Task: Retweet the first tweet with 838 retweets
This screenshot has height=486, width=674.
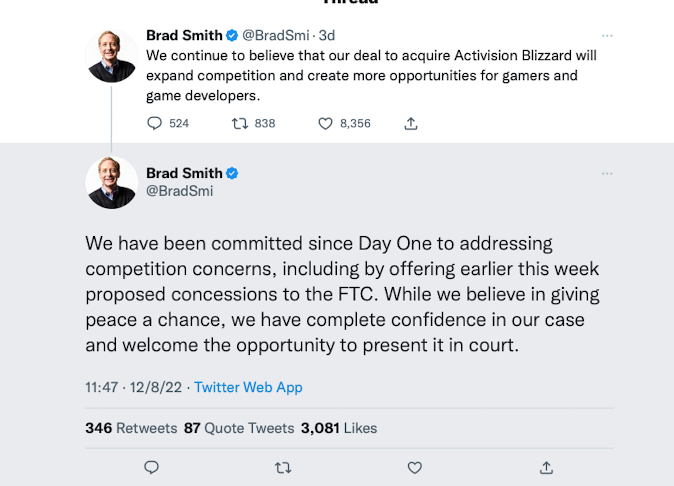Action: click(x=240, y=123)
